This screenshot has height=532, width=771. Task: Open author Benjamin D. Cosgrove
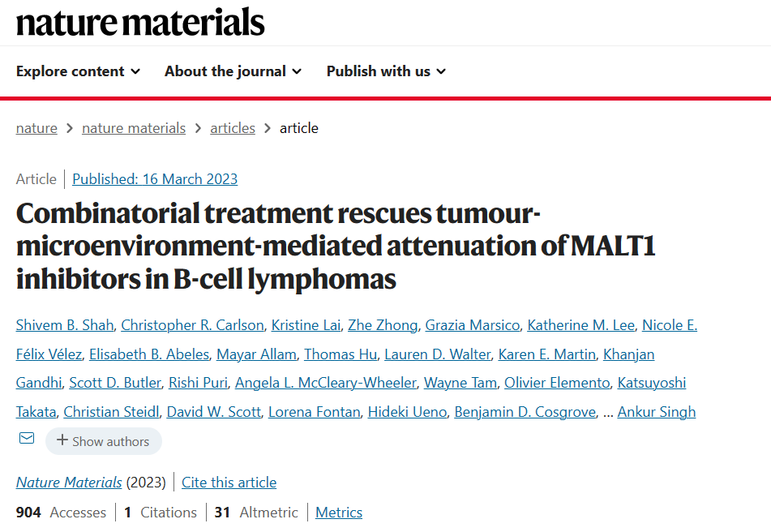click(x=525, y=412)
